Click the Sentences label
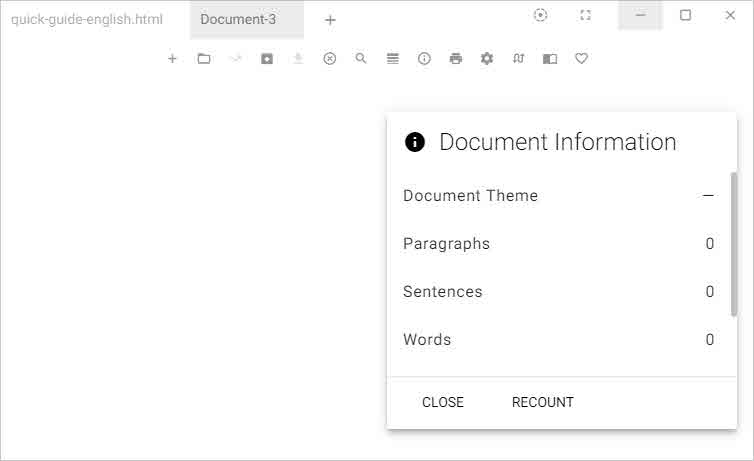The height and width of the screenshot is (461, 754). tap(442, 292)
